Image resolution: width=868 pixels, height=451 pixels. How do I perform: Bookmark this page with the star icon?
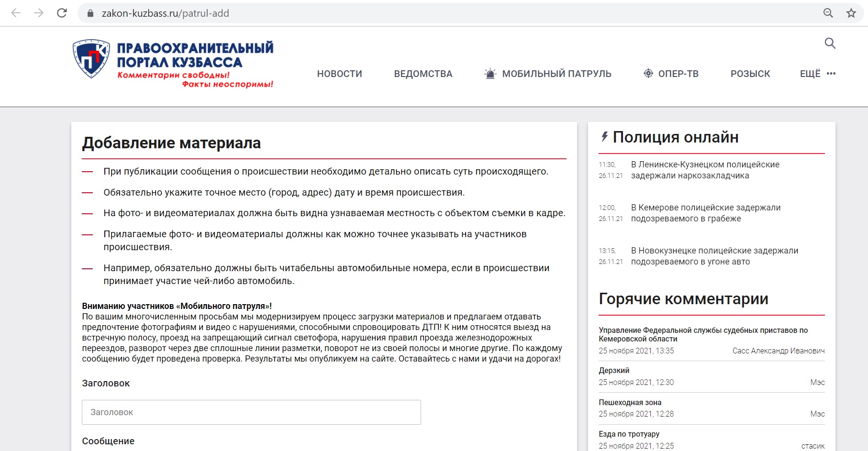851,13
